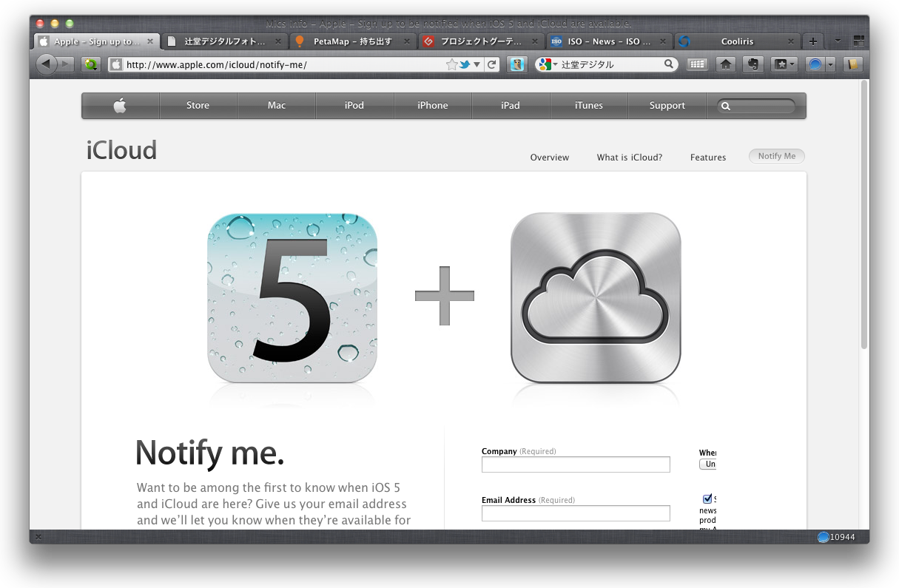Switch to the ISO - News tab

click(x=610, y=41)
